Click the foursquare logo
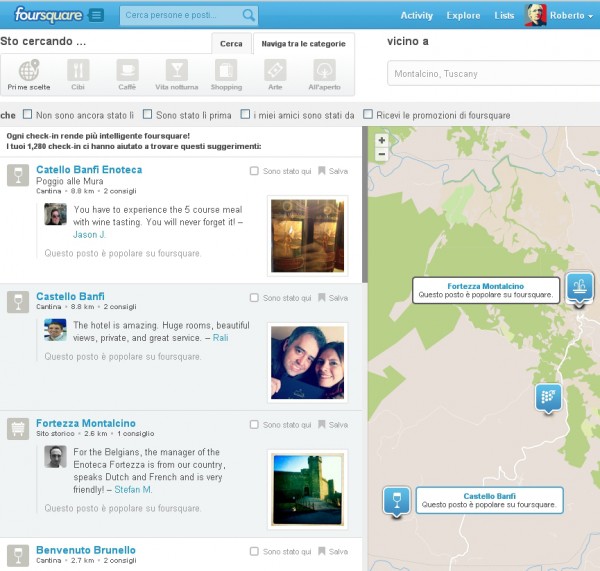600x571 pixels. click(48, 15)
